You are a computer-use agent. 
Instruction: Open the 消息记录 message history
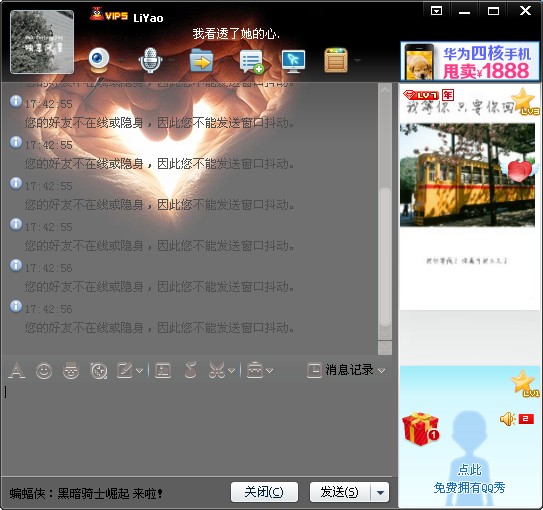[340, 370]
